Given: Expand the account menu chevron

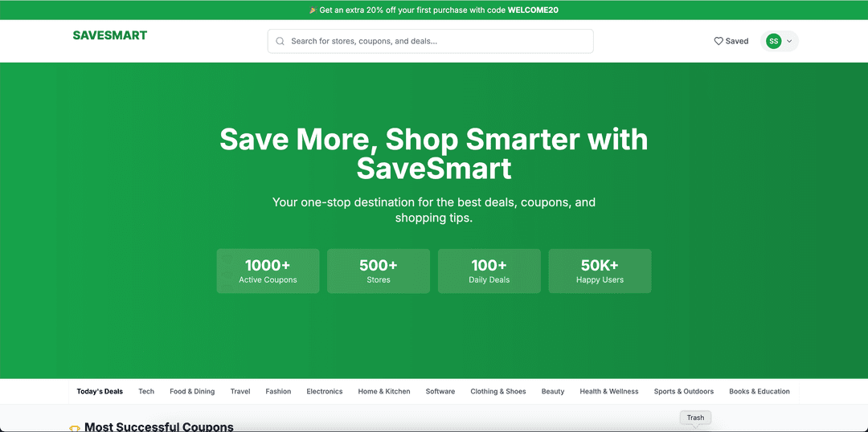Looking at the screenshot, I should (x=789, y=41).
